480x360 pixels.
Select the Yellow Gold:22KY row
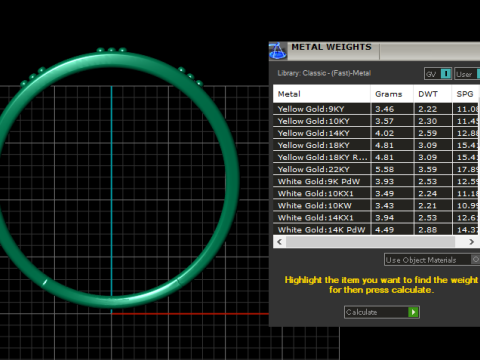[x=376, y=169]
